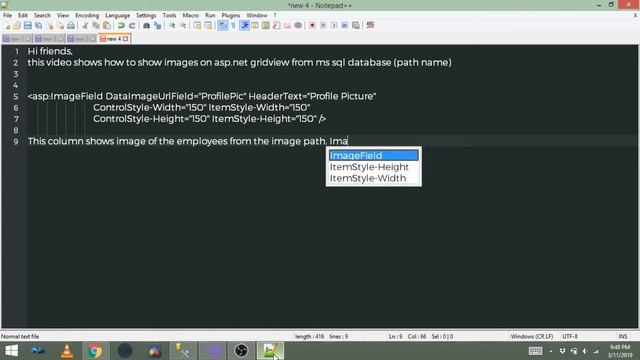The width and height of the screenshot is (640, 360).
Task: Undo last edit via green arrow icon
Action: [121, 26]
